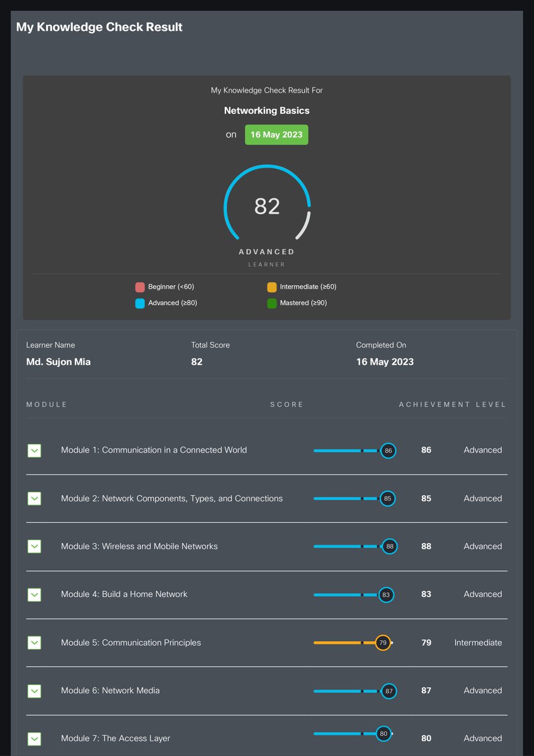Click the Module 3: Wireless and Mobile Networks title

coord(139,546)
